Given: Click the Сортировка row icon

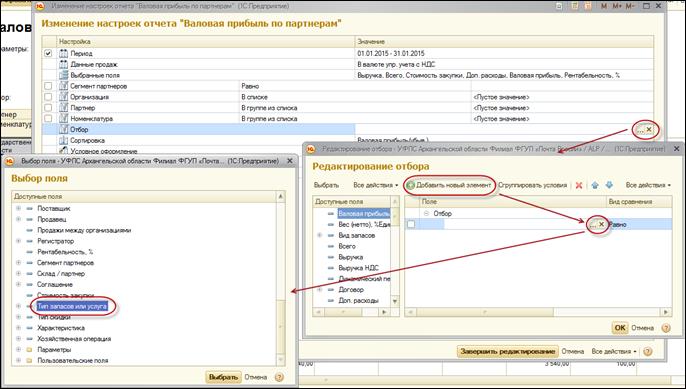Looking at the screenshot, I should coord(63,140).
